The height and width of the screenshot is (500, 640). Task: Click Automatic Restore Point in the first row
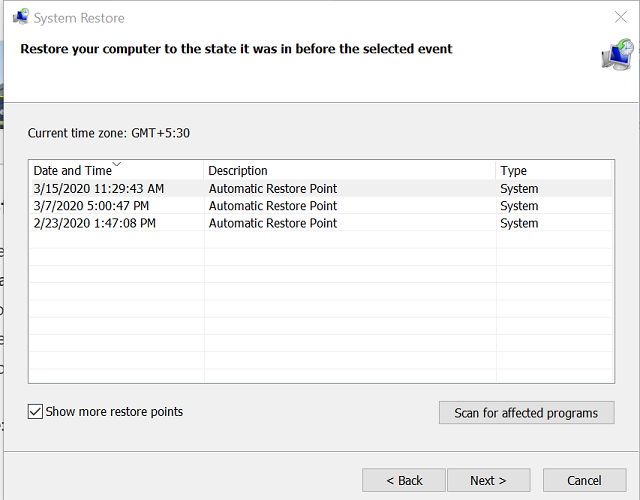[272, 189]
